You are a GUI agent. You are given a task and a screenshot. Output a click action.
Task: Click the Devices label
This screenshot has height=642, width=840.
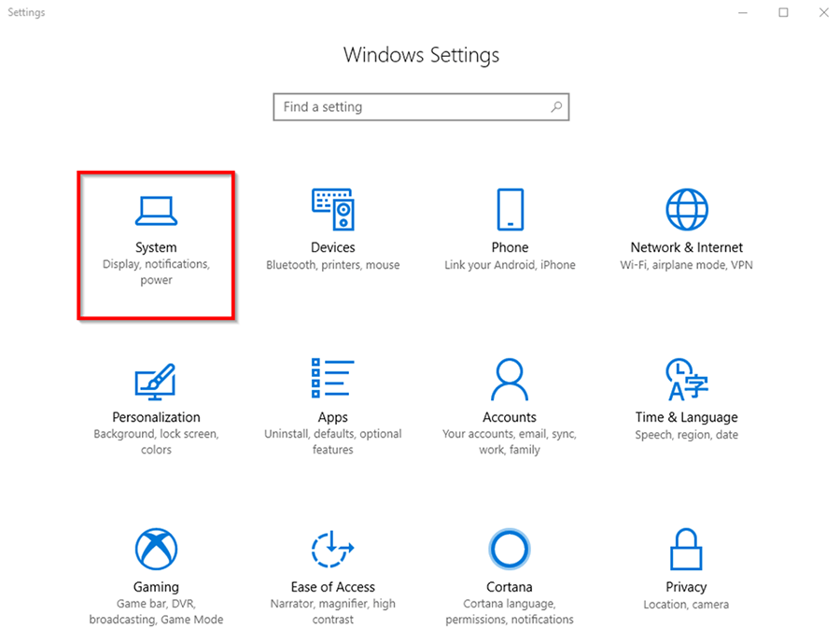click(332, 247)
